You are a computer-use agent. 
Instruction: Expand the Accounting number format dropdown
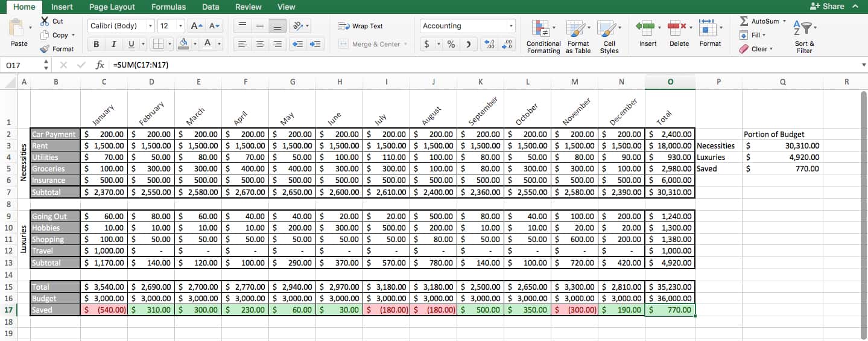pyautogui.click(x=512, y=26)
